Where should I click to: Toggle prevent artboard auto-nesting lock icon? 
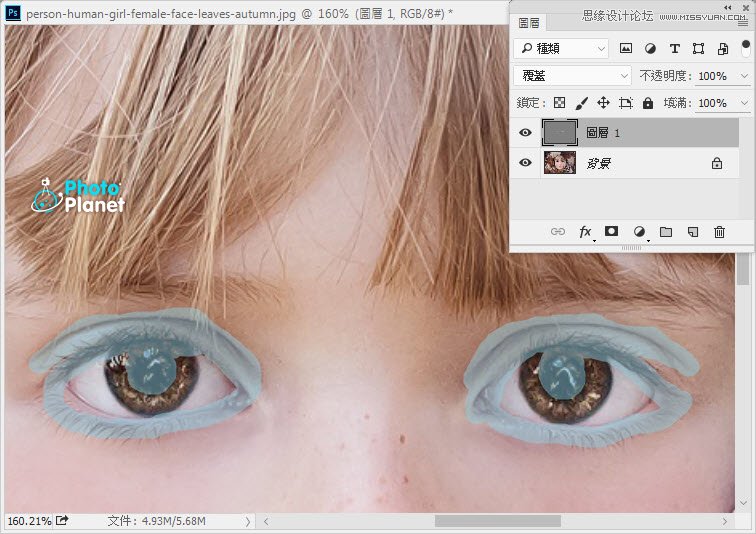tap(625, 103)
